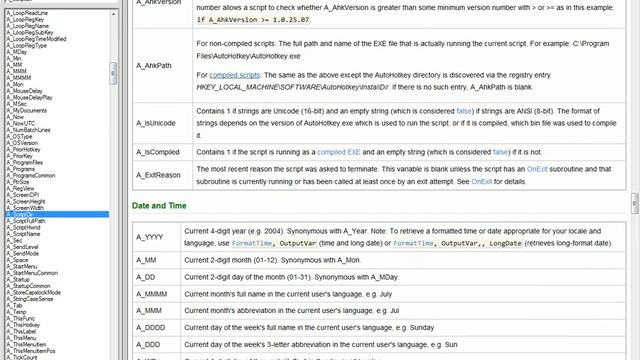640x360 pixels.
Task: Select A_StringCaseSense in the index list
Action: coord(29,299)
